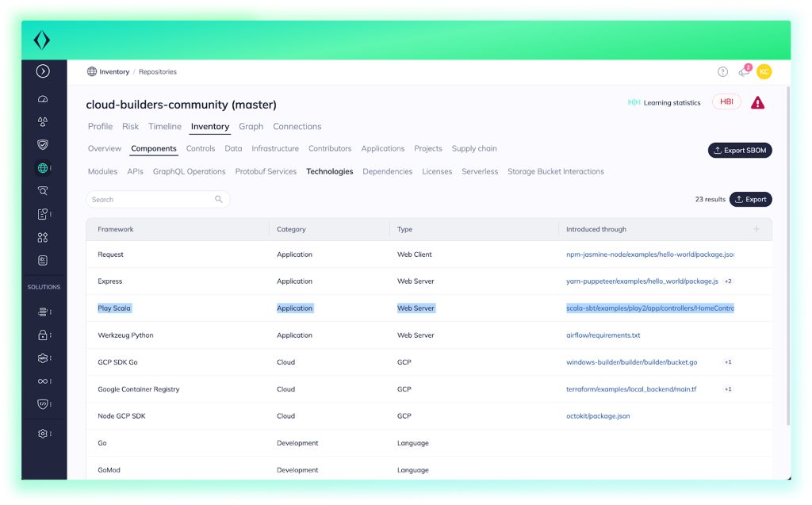Open the Dependencies sub-tab

[387, 172]
